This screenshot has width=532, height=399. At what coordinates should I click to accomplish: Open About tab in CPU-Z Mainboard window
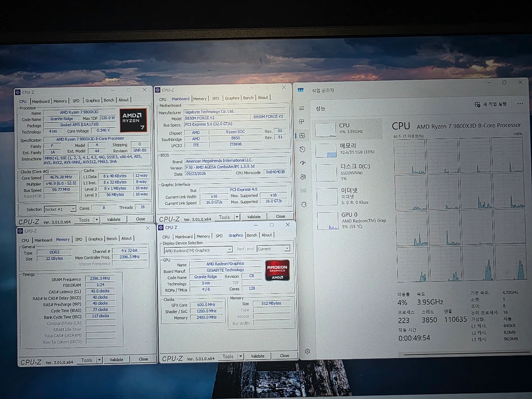pos(263,98)
